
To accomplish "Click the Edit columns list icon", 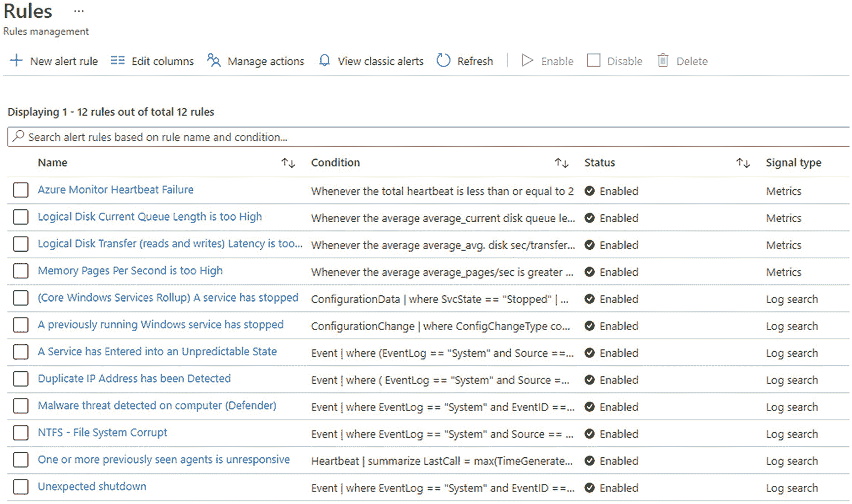I will pyautogui.click(x=118, y=61).
